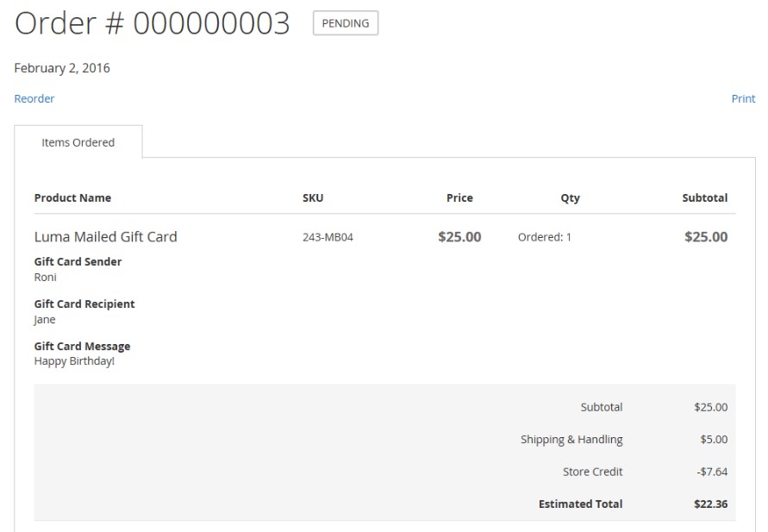This screenshot has width=768, height=532.
Task: Click the Ordered: 1 quantity text
Action: (544, 237)
